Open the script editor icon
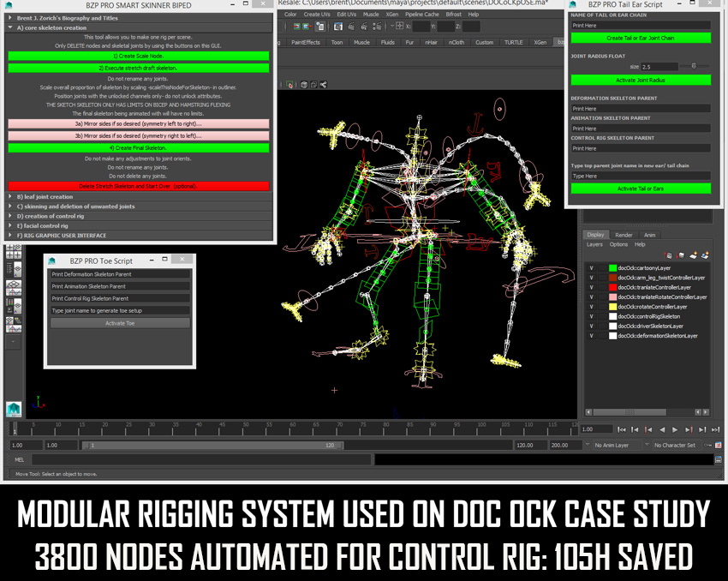The height and width of the screenshot is (581, 728). [719, 460]
